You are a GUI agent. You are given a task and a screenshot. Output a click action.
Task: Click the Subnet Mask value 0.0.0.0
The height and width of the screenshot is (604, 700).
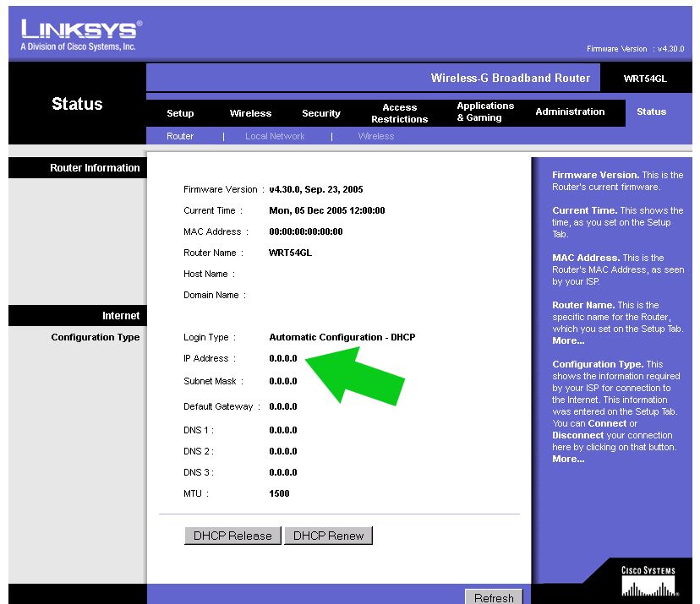click(x=283, y=381)
